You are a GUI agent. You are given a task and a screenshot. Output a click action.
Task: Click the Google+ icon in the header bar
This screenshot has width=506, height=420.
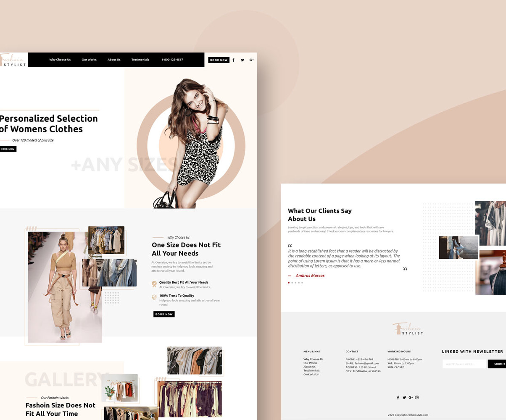point(252,60)
